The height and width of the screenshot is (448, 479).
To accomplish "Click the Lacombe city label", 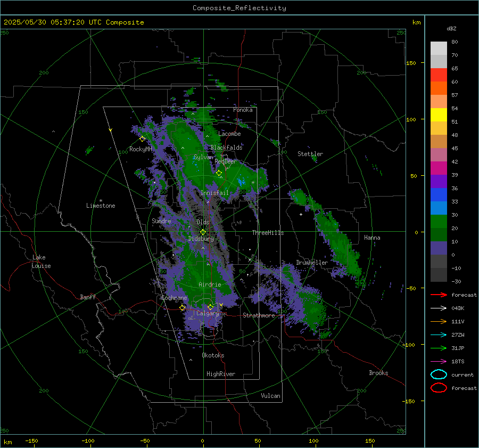I will [229, 134].
